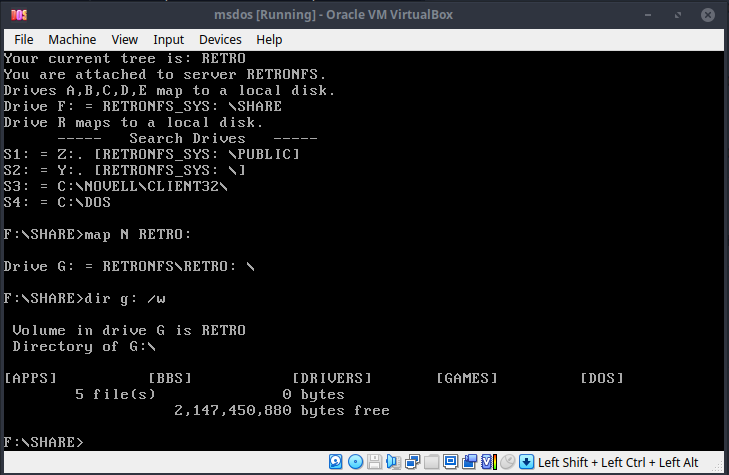
Task: Open the Machine menu
Action: [x=72, y=40]
